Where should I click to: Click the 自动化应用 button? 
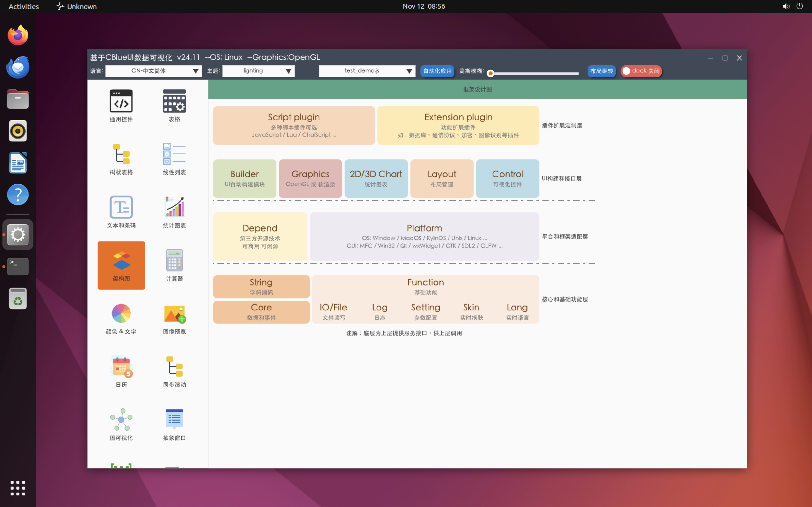click(x=437, y=71)
